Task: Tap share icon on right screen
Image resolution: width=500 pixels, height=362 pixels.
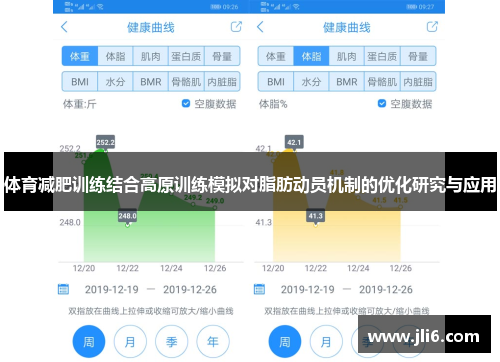Action: tap(432, 27)
